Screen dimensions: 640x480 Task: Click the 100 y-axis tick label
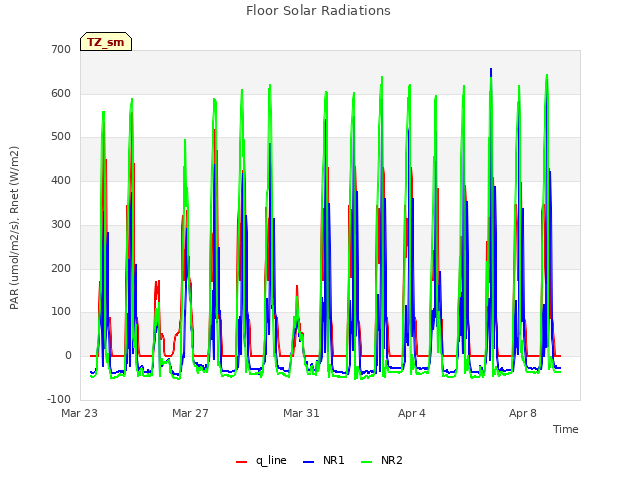(x=61, y=312)
